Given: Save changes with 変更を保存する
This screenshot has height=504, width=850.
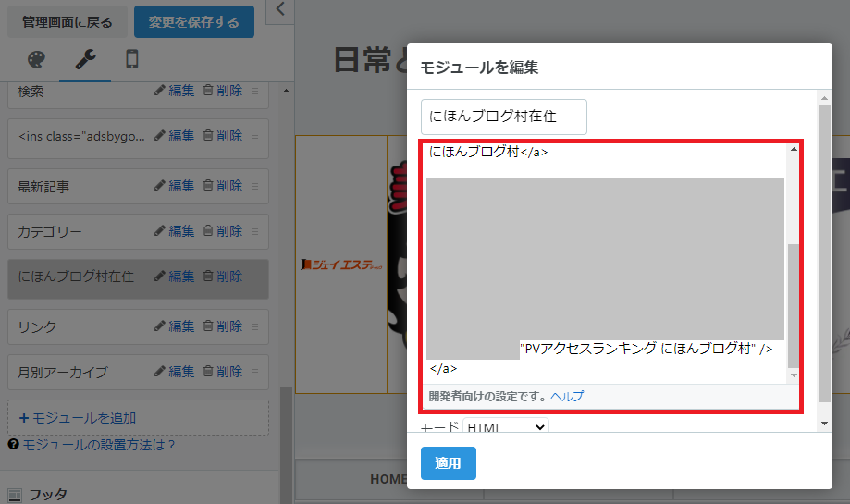Looking at the screenshot, I should 194,21.
